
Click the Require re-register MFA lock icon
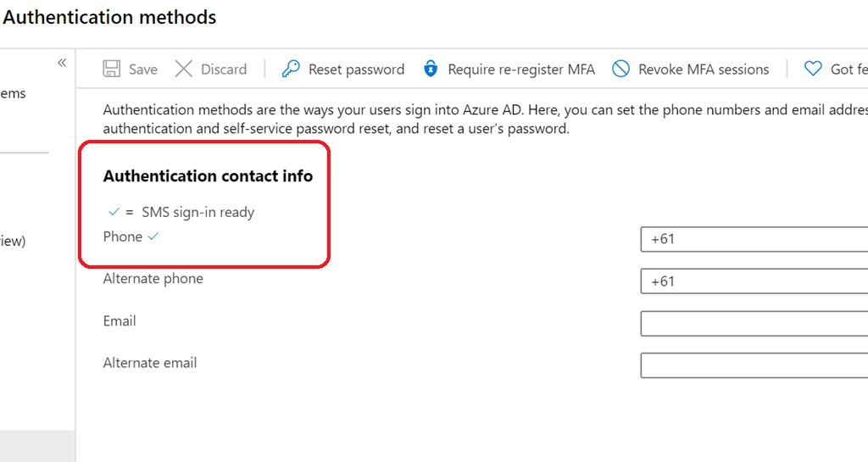(431, 70)
